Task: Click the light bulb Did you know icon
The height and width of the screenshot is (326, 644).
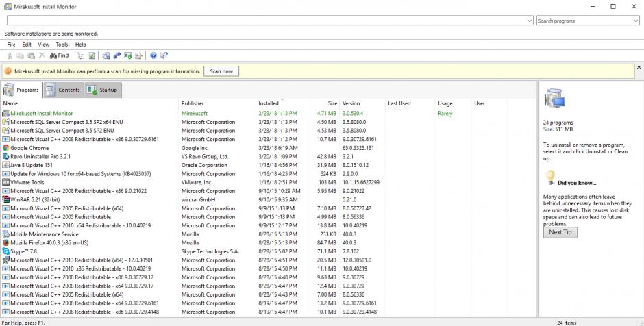Action: pos(550,177)
